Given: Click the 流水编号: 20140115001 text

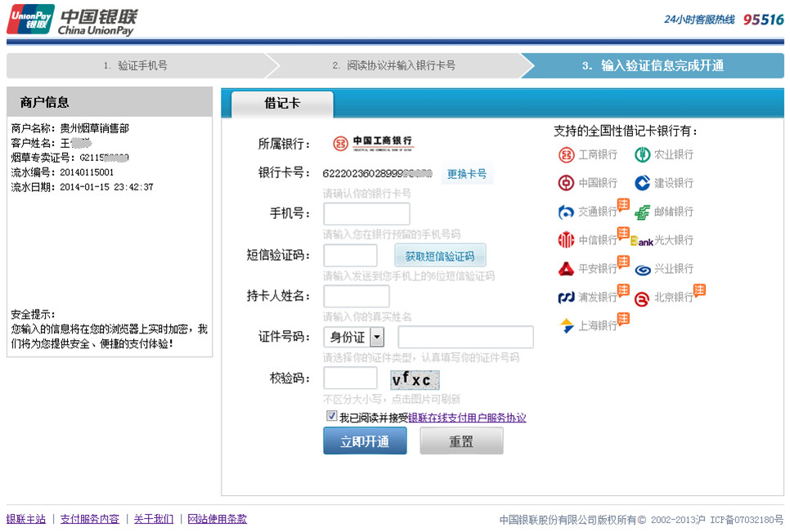Looking at the screenshot, I should click(x=62, y=172).
